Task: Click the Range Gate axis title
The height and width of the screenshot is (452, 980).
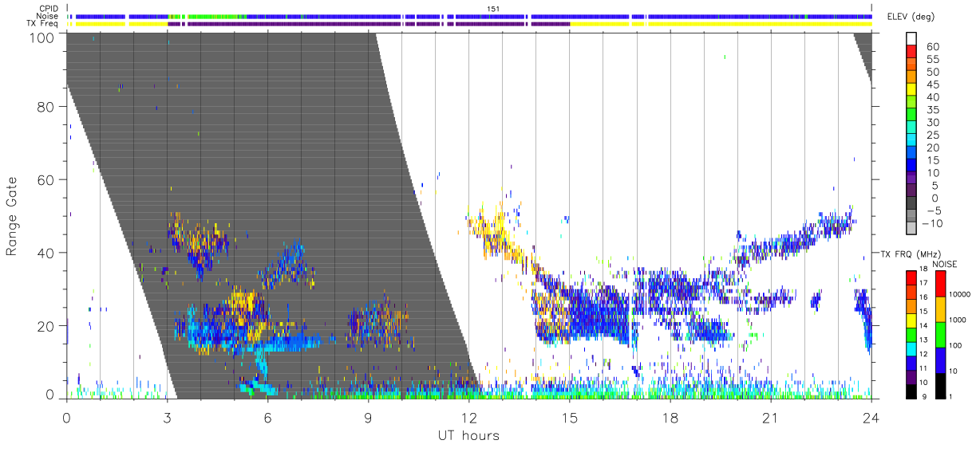Action: [12, 216]
